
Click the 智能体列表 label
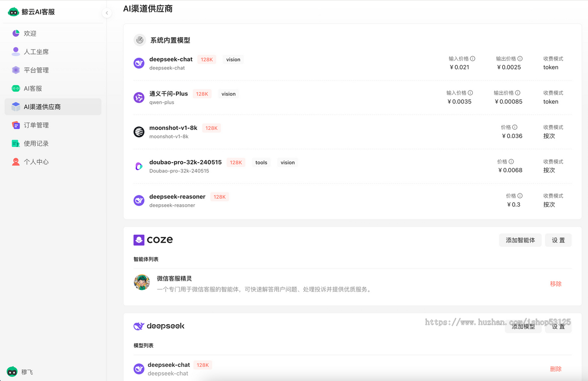pyautogui.click(x=146, y=259)
